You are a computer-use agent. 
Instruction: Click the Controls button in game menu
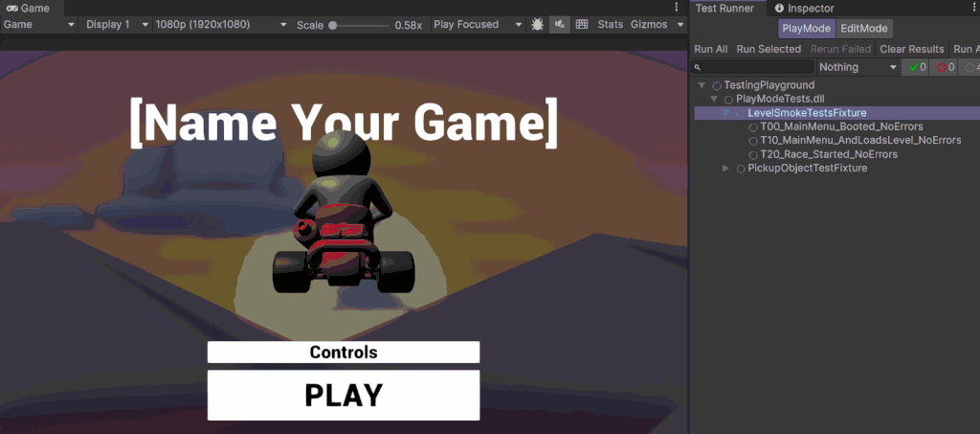(x=344, y=352)
